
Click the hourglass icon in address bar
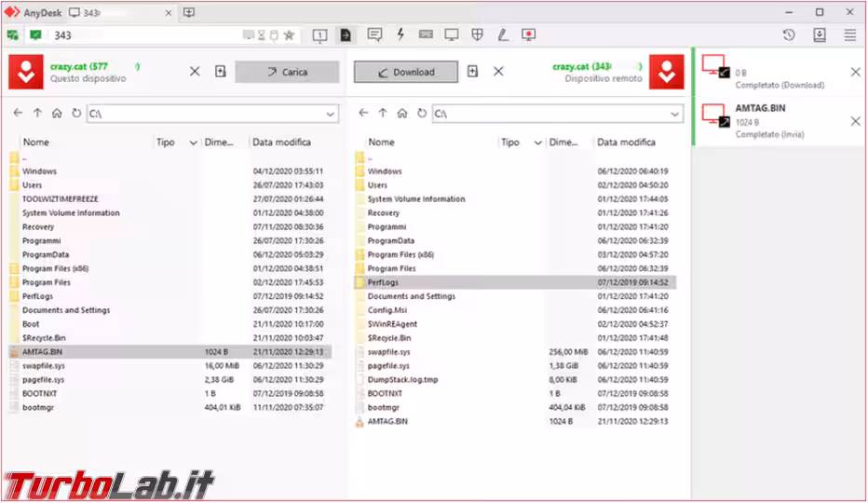point(262,35)
